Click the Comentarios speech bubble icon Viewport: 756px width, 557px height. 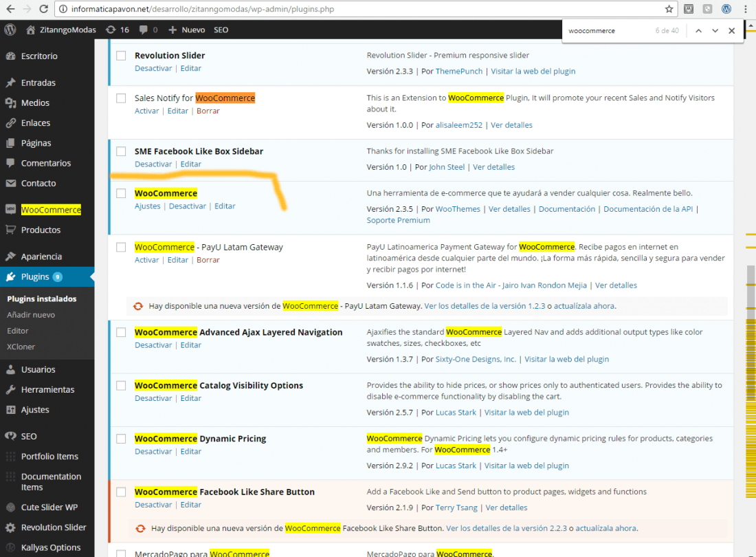pos(10,163)
